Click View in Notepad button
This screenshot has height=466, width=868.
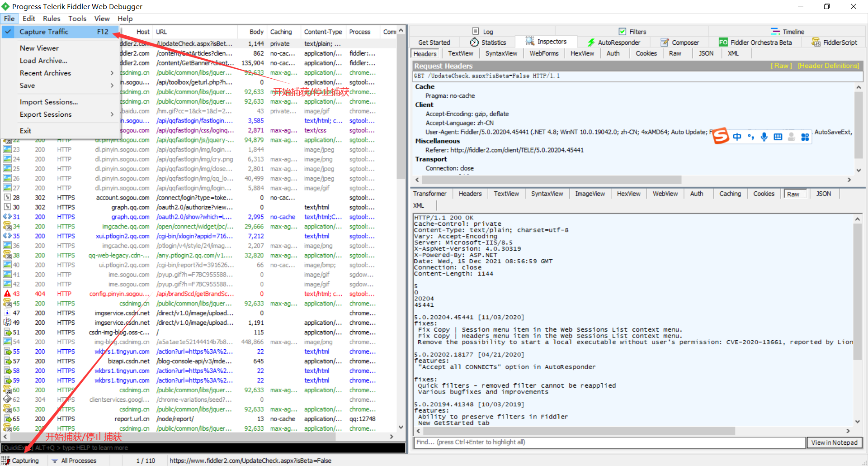[835, 442]
